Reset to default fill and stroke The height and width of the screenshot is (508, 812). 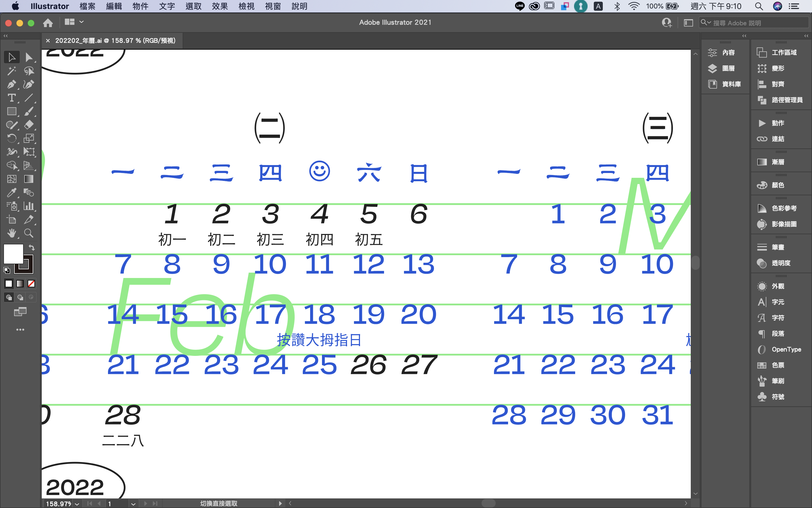click(x=7, y=270)
